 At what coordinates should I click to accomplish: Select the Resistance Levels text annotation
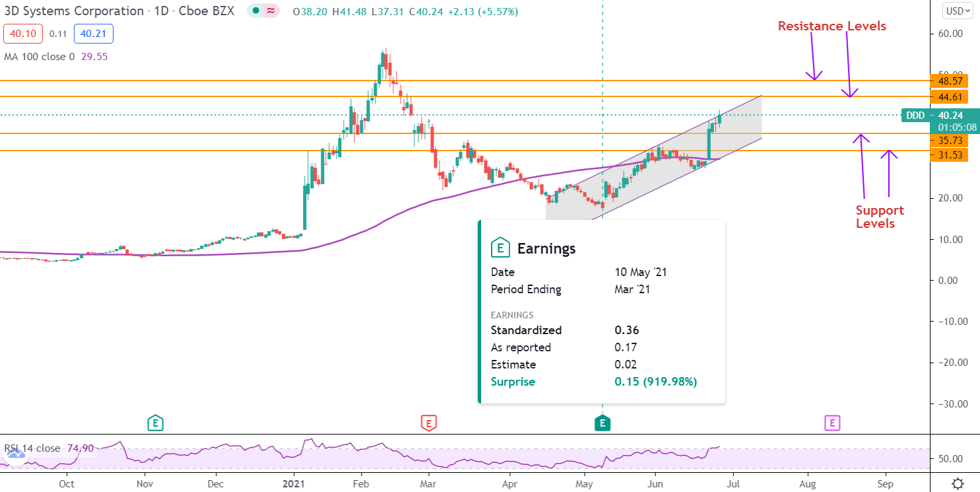point(832,26)
